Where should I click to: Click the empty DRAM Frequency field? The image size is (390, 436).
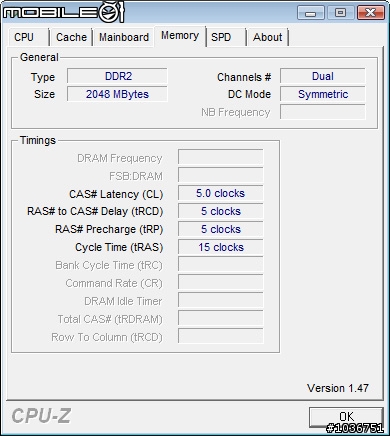[221, 157]
